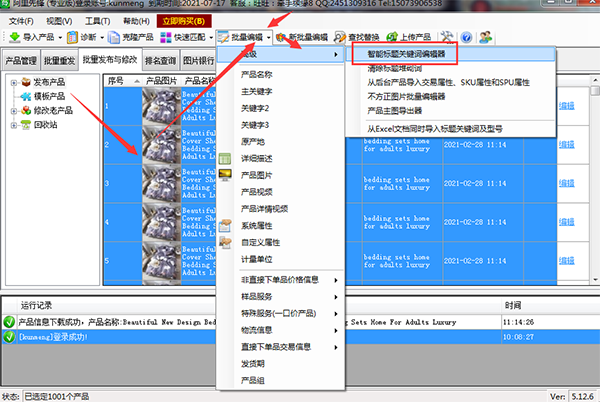Click the 编辑 link in row 5
The width and height of the screenshot is (600, 402).
566,260
